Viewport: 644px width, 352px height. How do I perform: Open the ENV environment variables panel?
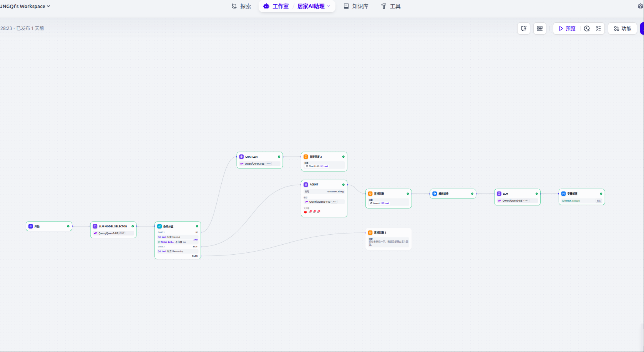click(540, 28)
